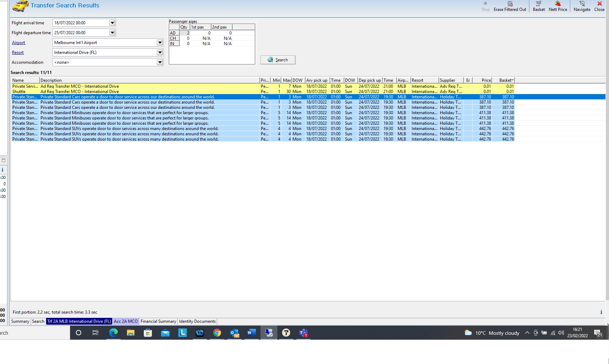
Task: Click the CH row label in passenger ages
Action: pos(174,38)
